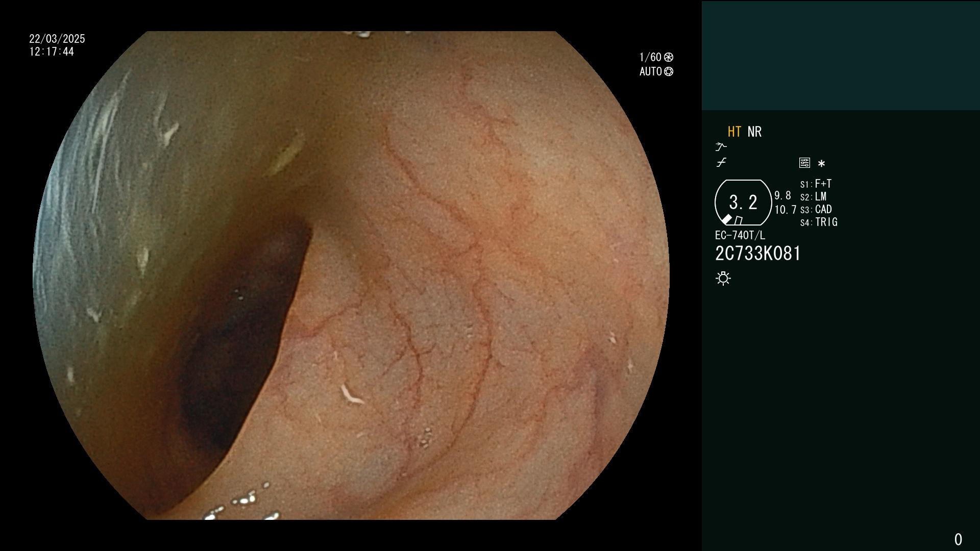
Task: Click the blank teal panel above HT NR
Action: [841, 55]
